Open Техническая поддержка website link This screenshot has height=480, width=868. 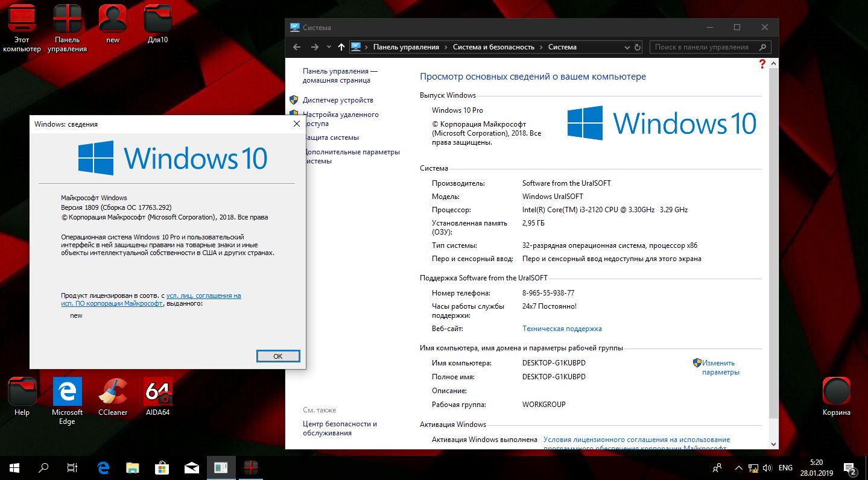pyautogui.click(x=562, y=329)
